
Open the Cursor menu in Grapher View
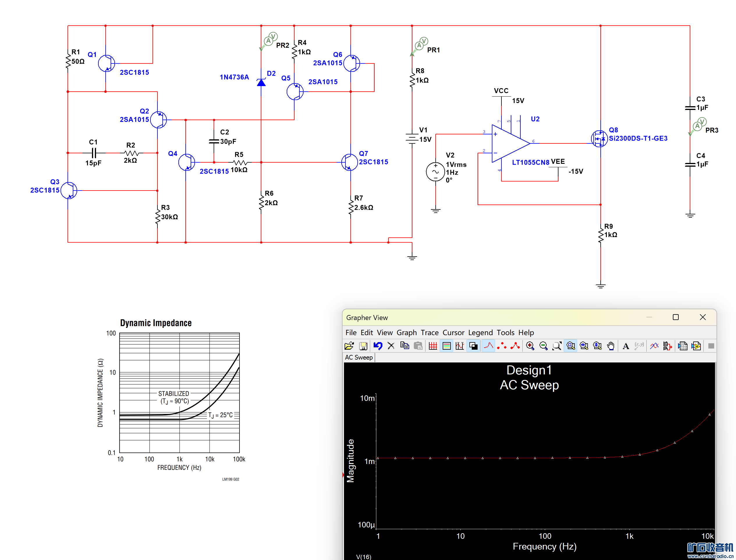tap(453, 332)
